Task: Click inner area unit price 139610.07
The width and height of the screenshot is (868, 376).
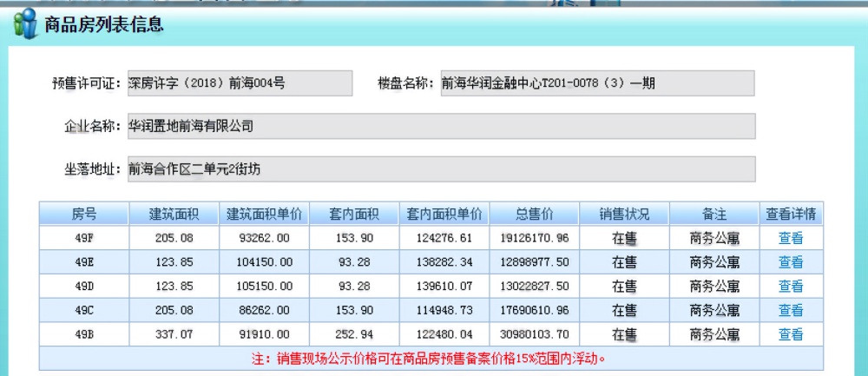Action: (x=444, y=287)
